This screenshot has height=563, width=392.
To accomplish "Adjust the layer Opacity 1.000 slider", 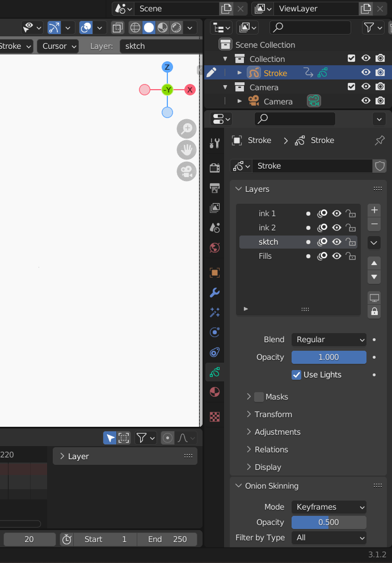I will point(329,357).
